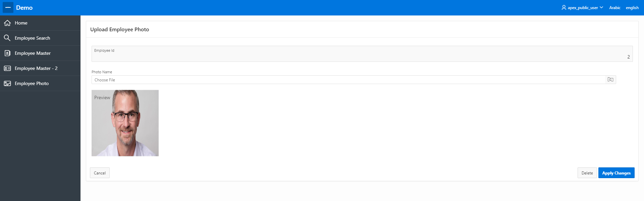Click the user profile icon in header
This screenshot has height=201, width=644.
pyautogui.click(x=564, y=7)
